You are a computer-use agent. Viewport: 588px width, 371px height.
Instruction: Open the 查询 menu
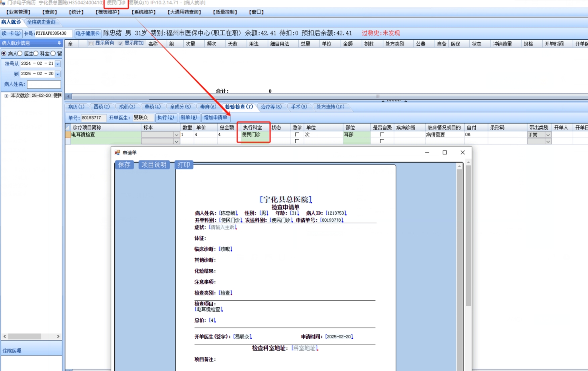pos(50,12)
